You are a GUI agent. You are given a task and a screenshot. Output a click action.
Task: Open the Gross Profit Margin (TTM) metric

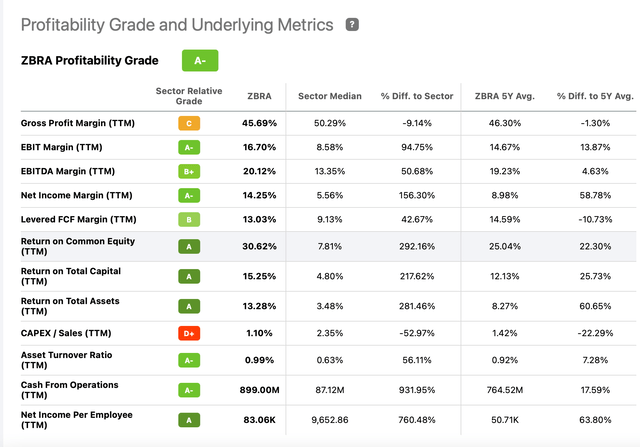(77, 123)
